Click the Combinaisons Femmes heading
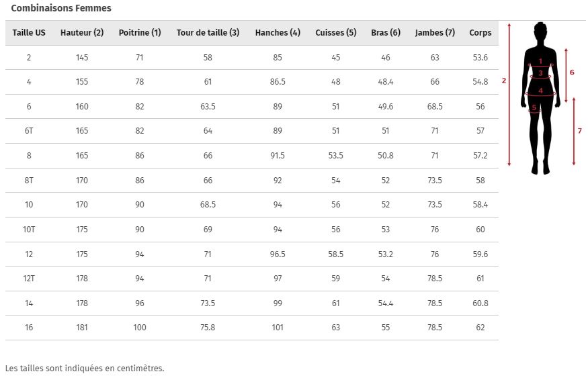Viewport: 588px width, 382px height. [61, 8]
